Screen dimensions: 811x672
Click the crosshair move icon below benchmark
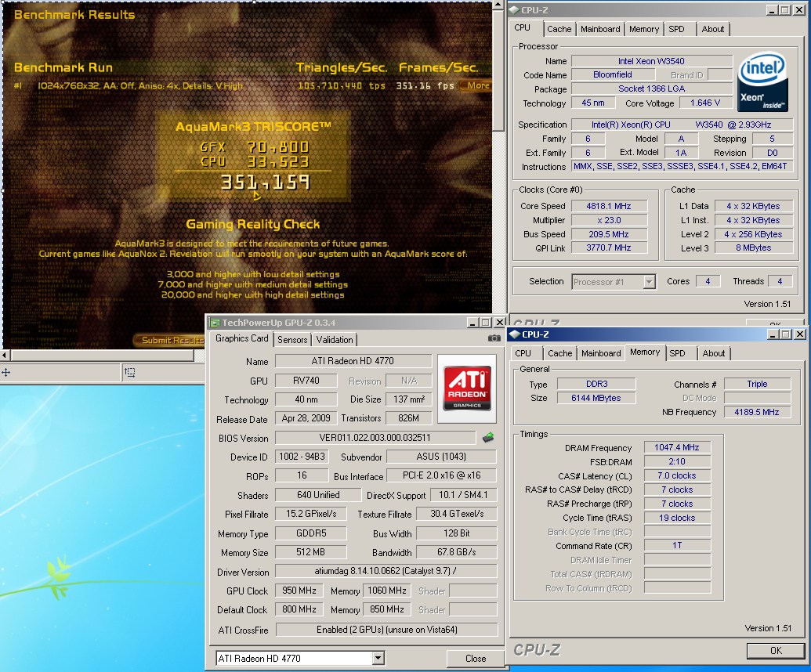point(5,372)
